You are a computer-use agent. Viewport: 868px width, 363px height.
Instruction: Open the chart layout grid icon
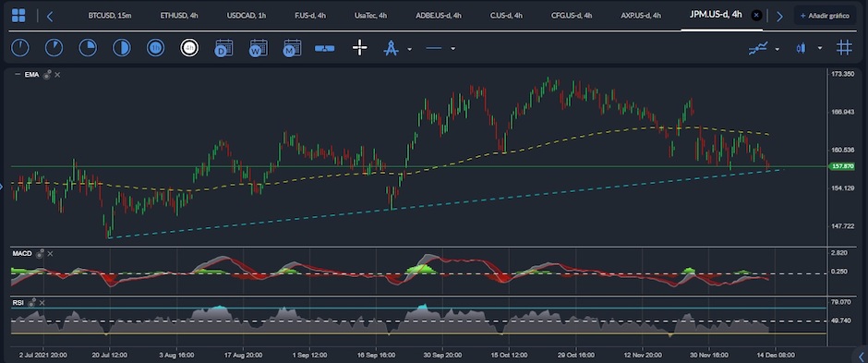18,16
